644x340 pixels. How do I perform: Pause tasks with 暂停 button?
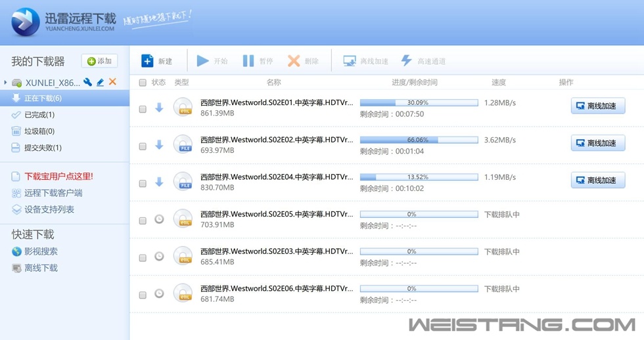(x=258, y=61)
